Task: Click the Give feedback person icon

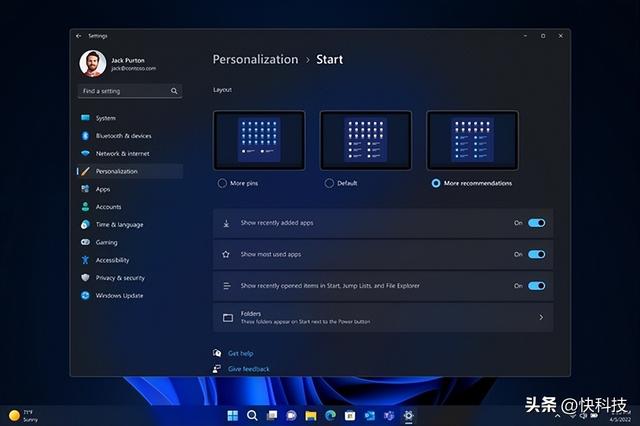Action: pos(217,369)
